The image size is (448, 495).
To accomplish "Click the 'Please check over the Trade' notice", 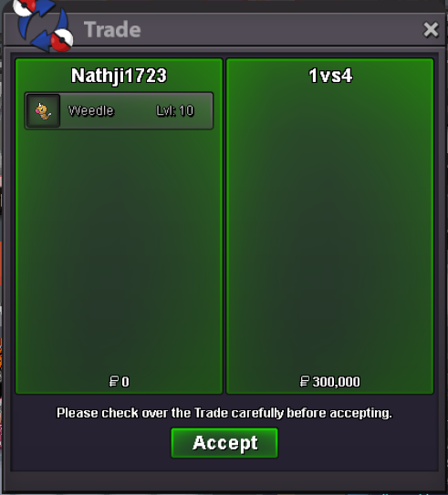I will coord(224,413).
